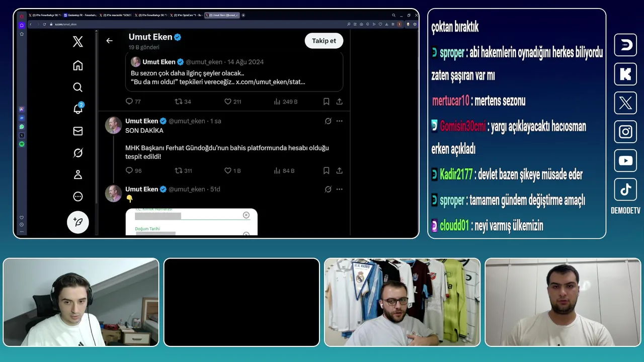Switch to the X'te mackolik browser tab
Viewport: 644px width, 362px height.
click(x=116, y=15)
